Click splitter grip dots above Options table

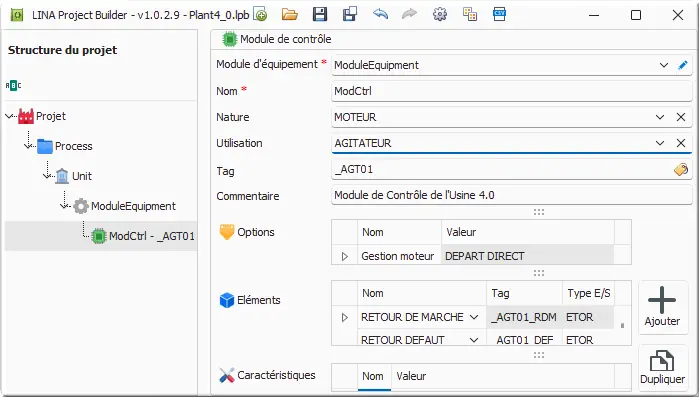(x=539, y=212)
